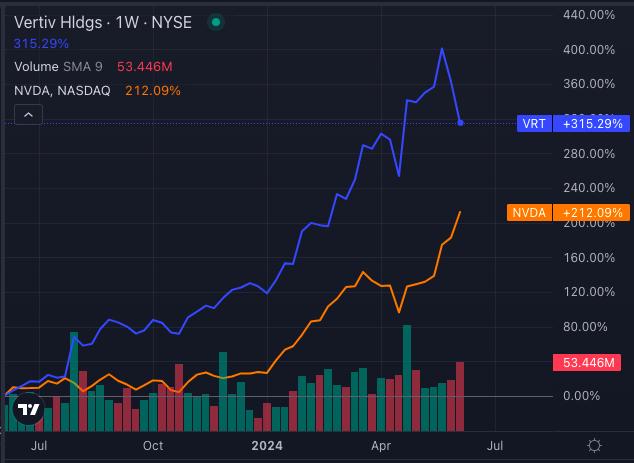Collapse the indicator legend chevron
634x463 pixels.
28,116
